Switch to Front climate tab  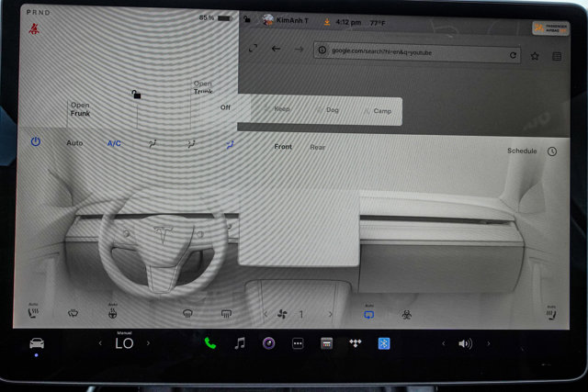point(283,147)
